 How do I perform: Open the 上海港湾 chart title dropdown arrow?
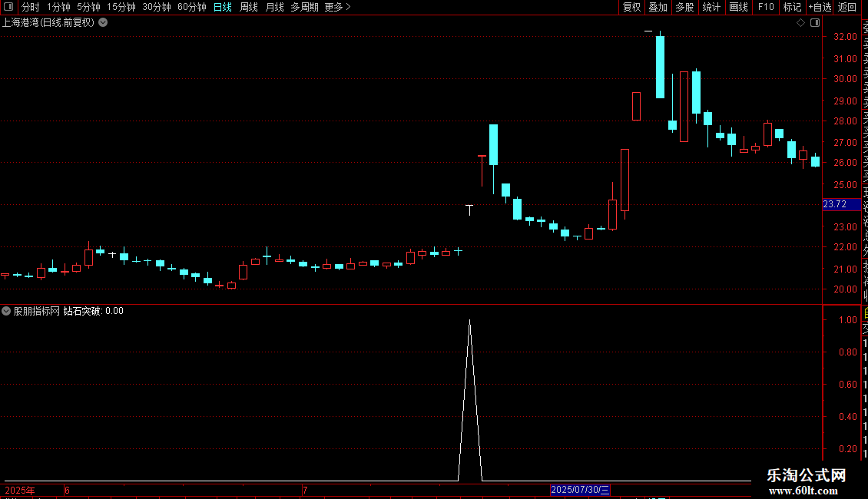(103, 23)
